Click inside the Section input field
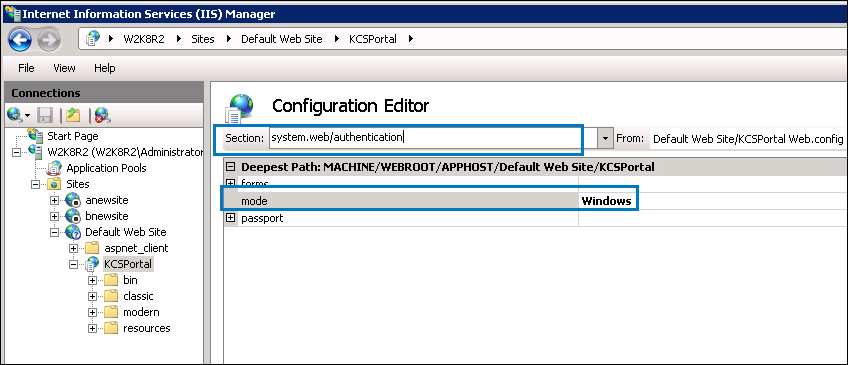848x365 pixels. [433, 138]
